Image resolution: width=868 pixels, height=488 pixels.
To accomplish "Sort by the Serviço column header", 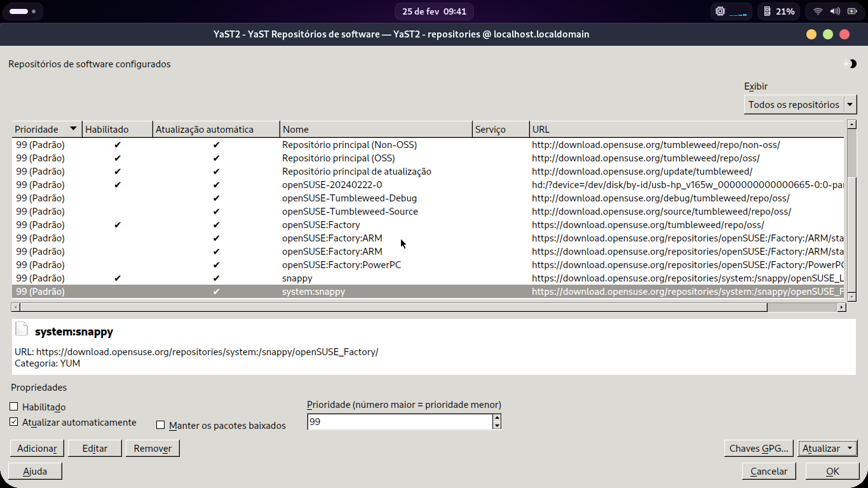I will [501, 129].
